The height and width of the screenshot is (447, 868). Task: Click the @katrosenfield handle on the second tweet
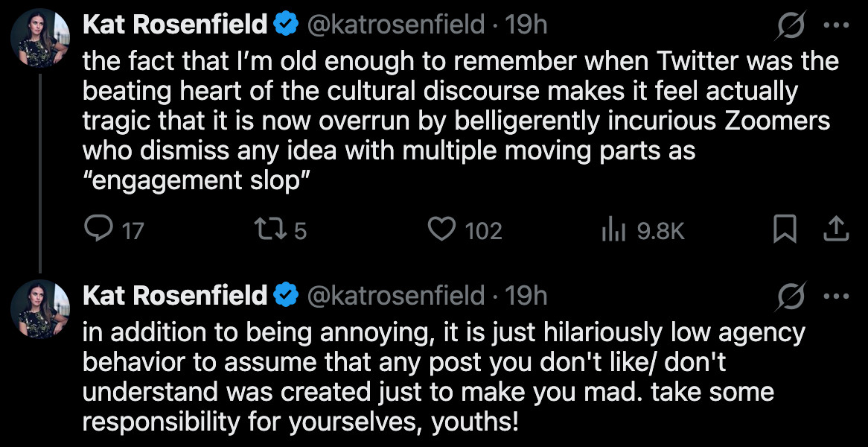394,294
